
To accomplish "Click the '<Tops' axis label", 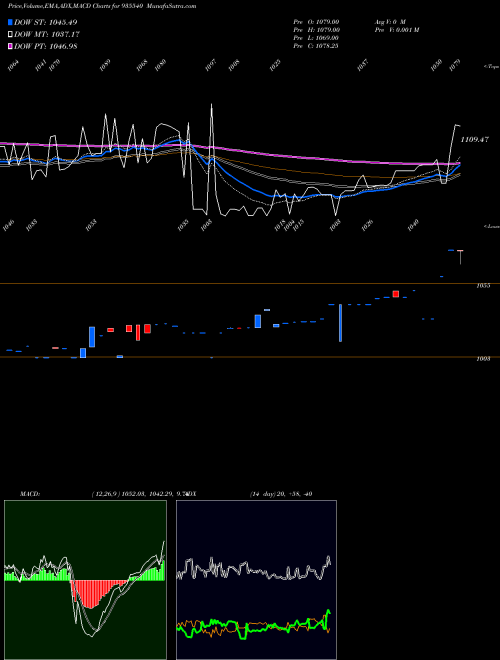I will [491, 67].
